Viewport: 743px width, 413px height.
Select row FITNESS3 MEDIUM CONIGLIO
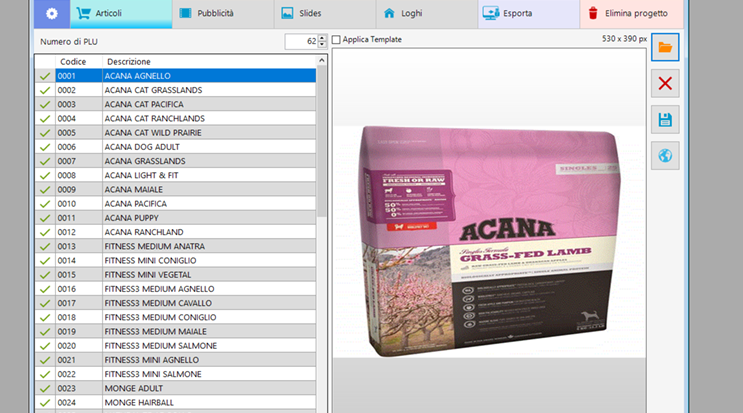pos(175,317)
